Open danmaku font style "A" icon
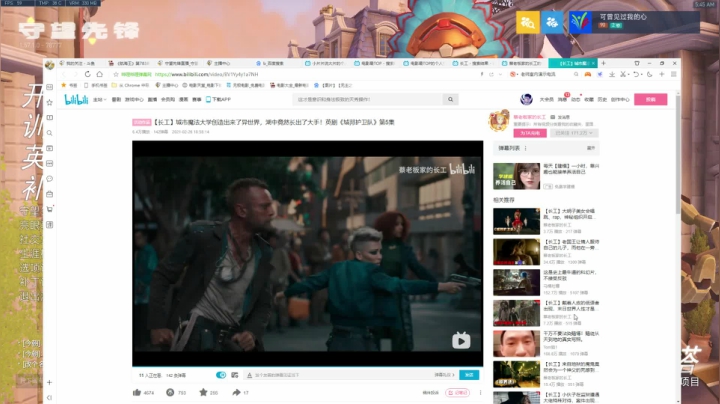The height and width of the screenshot is (404, 720). click(x=249, y=375)
